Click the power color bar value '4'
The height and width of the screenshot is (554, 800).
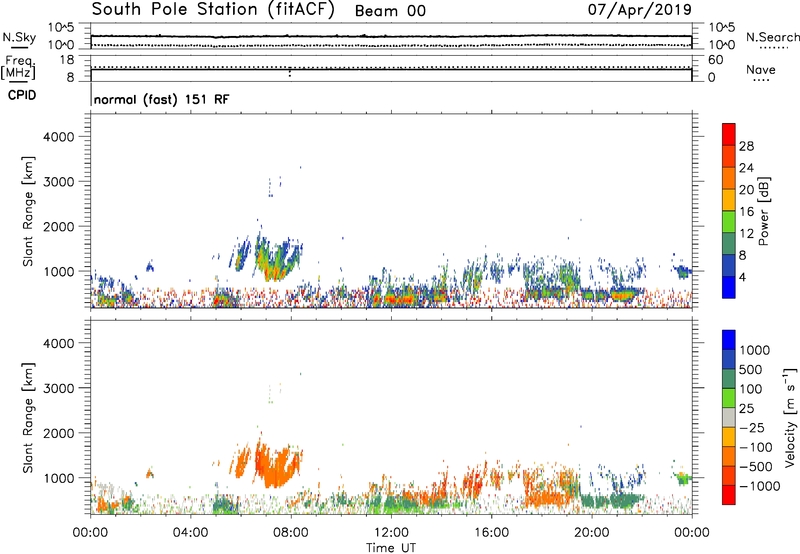point(742,277)
